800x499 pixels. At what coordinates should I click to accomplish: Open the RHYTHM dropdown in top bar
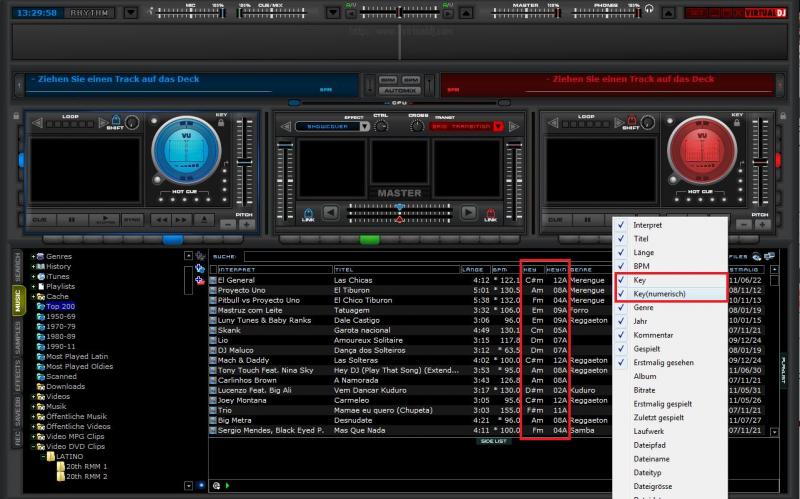pyautogui.click(x=131, y=13)
